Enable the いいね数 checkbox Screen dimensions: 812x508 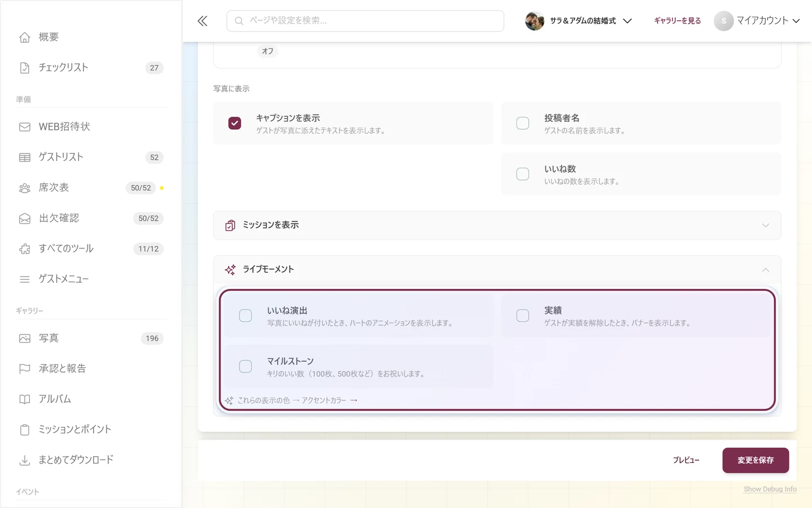[x=523, y=174]
